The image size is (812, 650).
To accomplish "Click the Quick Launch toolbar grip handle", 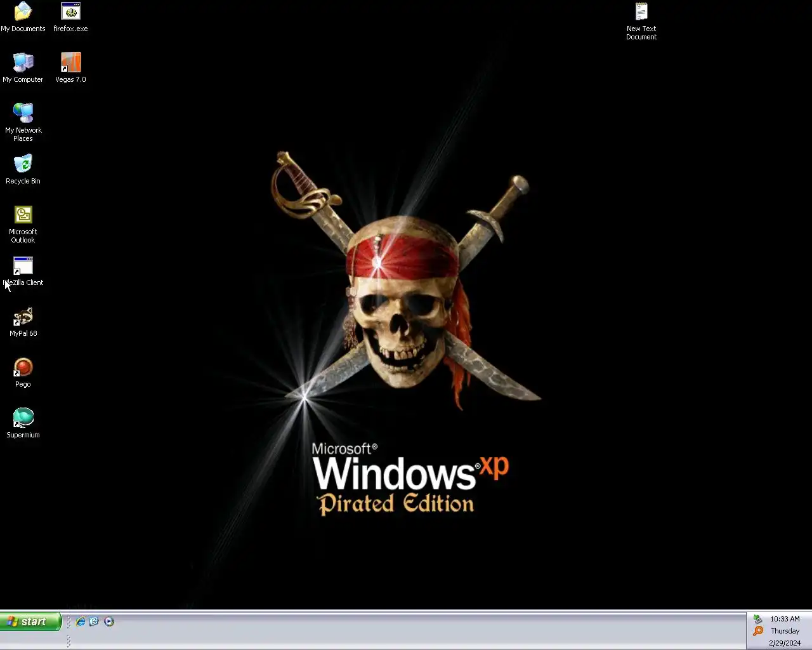I will [x=69, y=621].
